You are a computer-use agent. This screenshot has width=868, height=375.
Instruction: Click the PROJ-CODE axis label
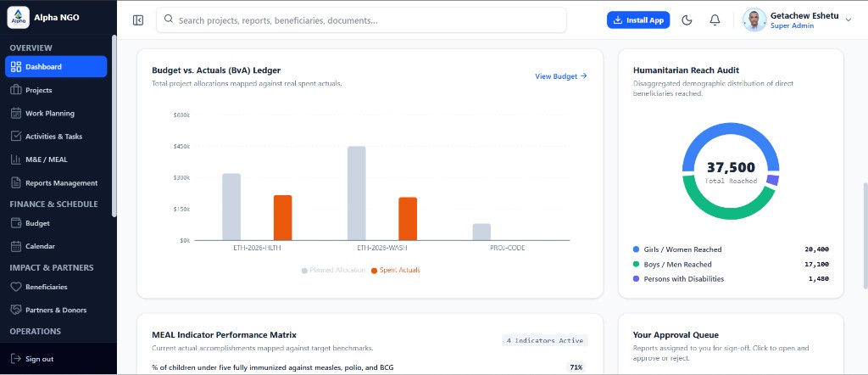tap(507, 248)
